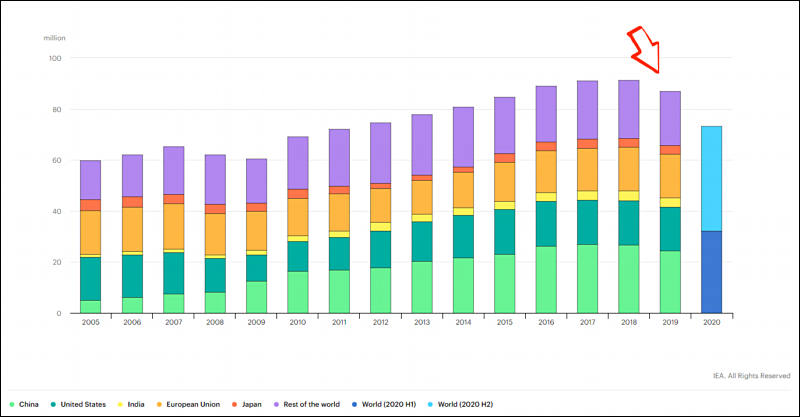
Task: Click the 40 value on the y-axis
Action: [57, 211]
